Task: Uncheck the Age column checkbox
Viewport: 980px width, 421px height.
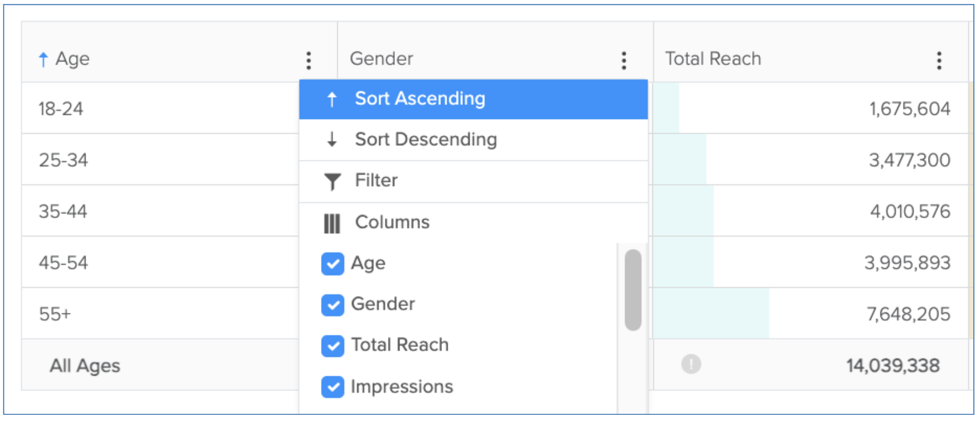Action: (333, 264)
